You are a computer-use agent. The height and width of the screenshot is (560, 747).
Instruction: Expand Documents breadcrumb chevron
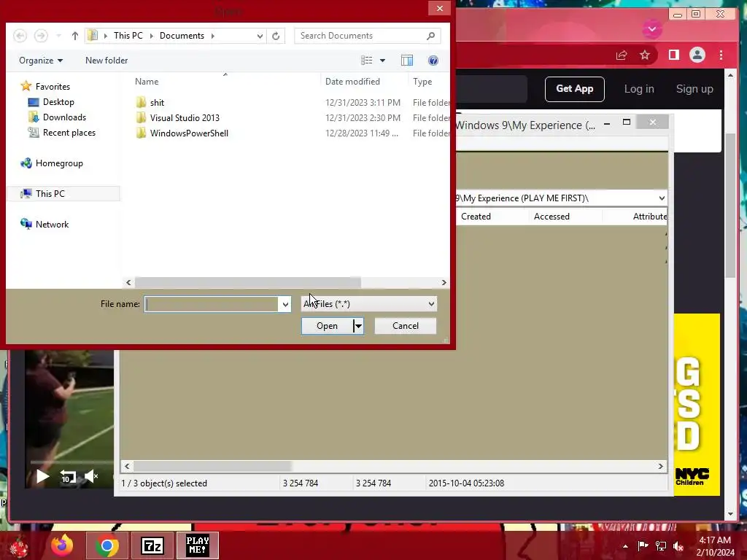tap(212, 36)
